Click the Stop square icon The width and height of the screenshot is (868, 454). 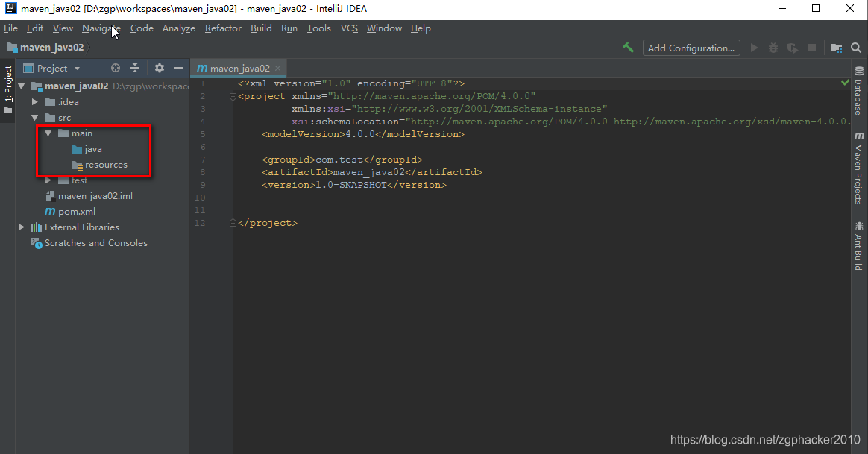click(x=812, y=48)
